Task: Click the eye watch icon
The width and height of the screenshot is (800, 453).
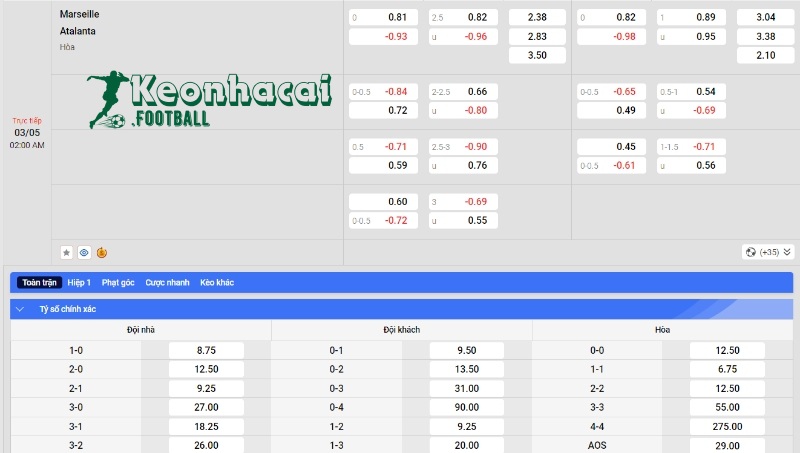Action: coord(84,253)
